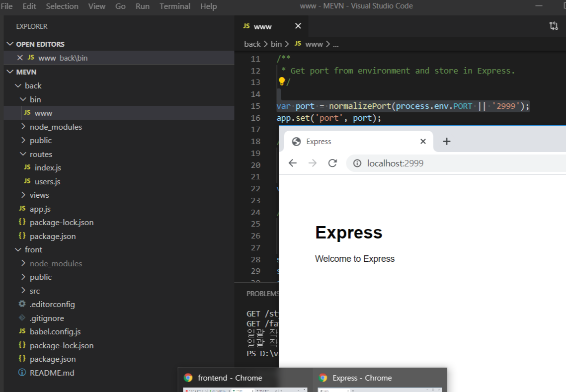
Task: Open the Edit menu
Action: [29, 6]
